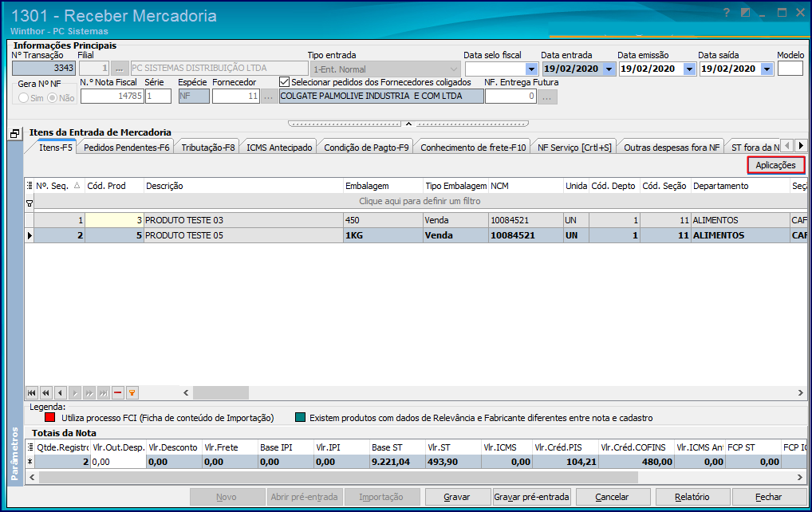Click N.º Nota Fiscal input field

112,96
